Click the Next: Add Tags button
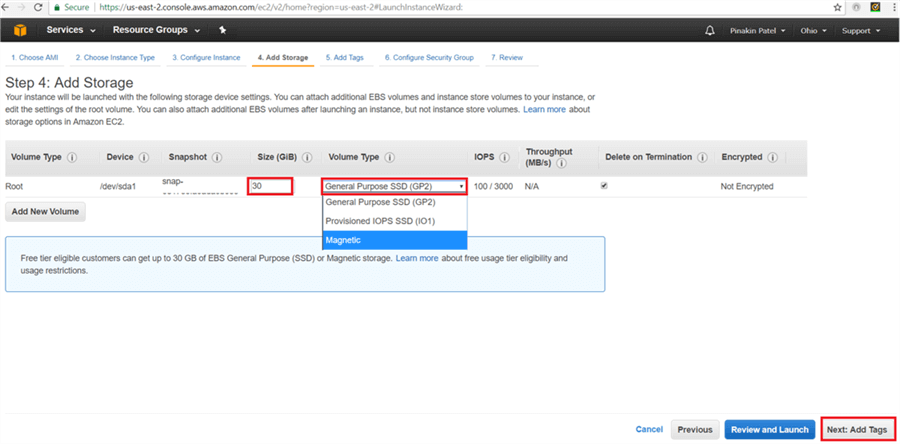 (x=858, y=429)
